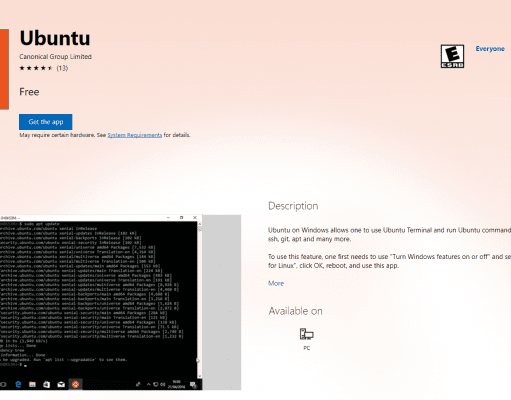511x400 pixels.
Task: Click the terminal window scrollbar
Action: [x=200, y=300]
